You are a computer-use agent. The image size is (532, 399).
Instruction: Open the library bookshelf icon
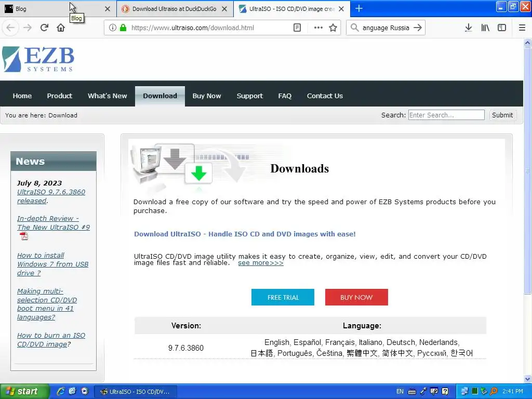pos(485,28)
